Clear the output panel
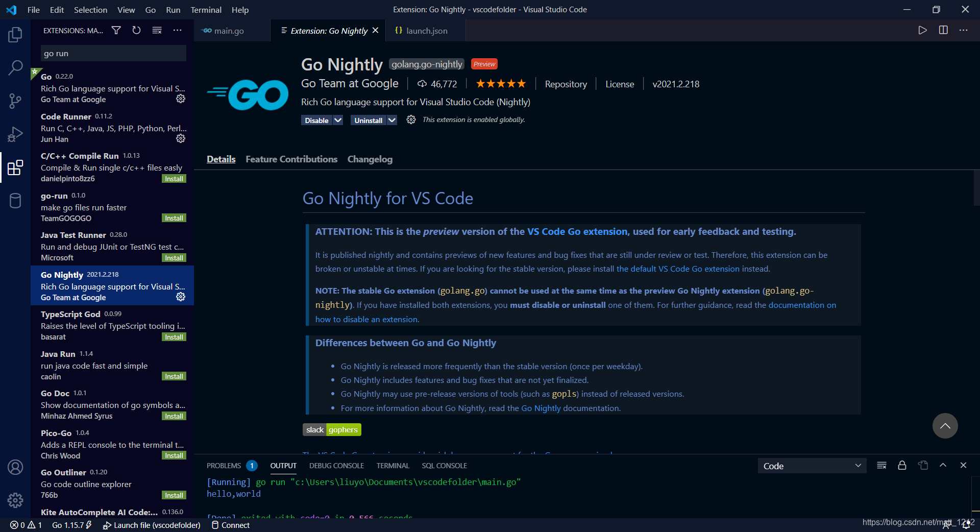The height and width of the screenshot is (532, 980). (881, 465)
